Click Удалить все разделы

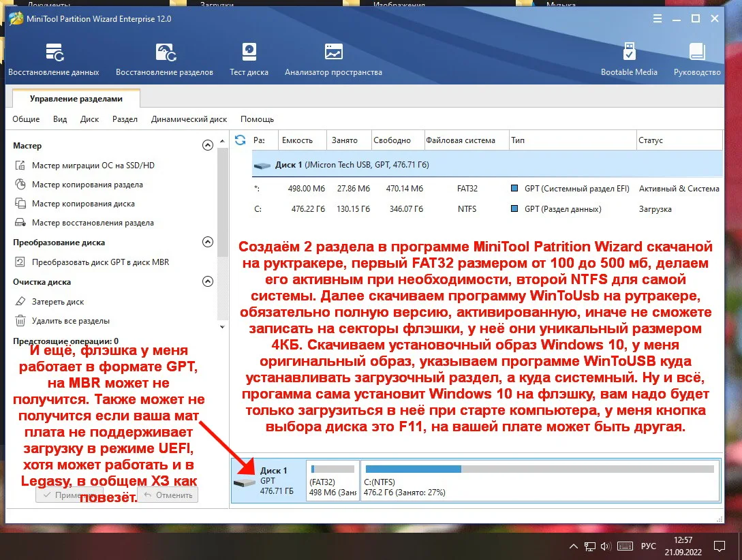pos(63,321)
